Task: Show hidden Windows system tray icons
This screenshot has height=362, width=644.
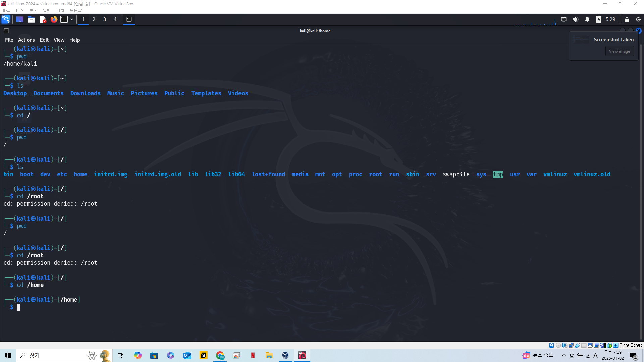Action: click(x=563, y=355)
